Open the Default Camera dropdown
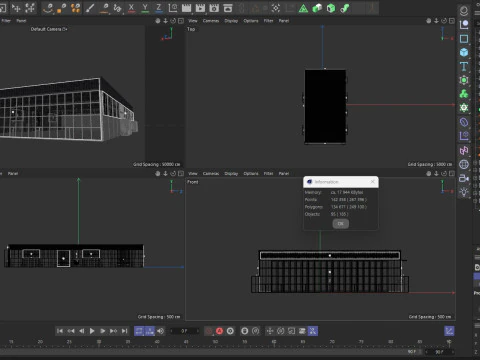The image size is (480, 360). [x=49, y=29]
